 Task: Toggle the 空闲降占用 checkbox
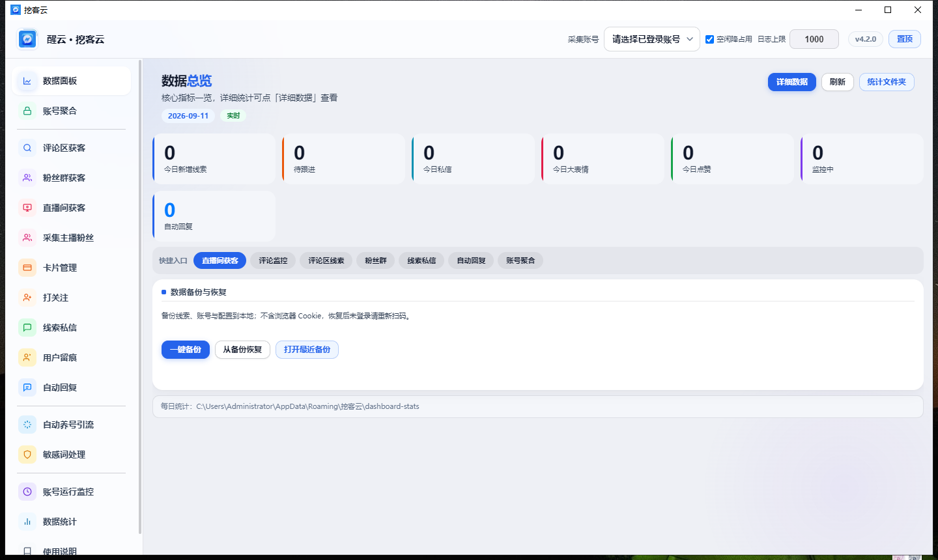click(710, 39)
